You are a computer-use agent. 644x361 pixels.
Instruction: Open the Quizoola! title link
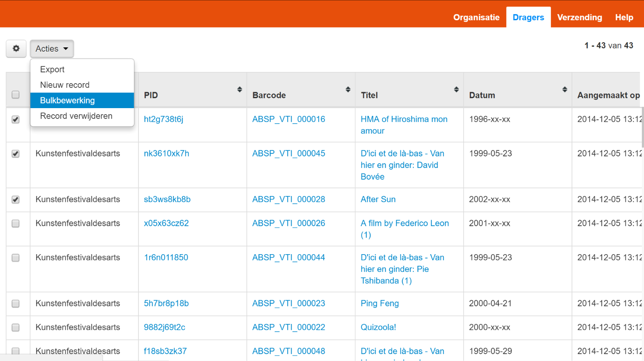(x=378, y=327)
